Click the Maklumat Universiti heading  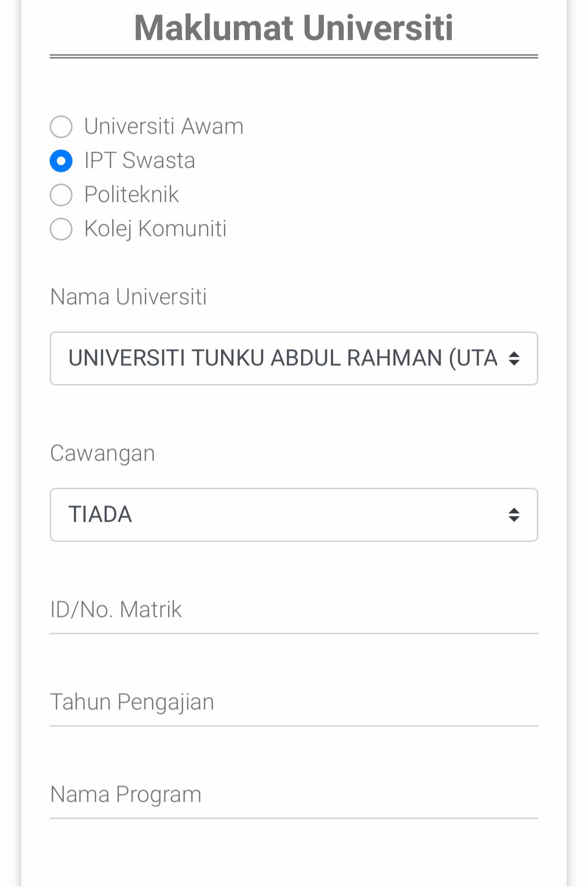point(294,28)
